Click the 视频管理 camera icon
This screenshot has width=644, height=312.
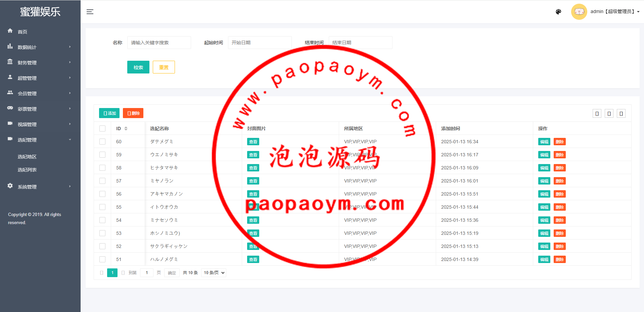[10, 123]
